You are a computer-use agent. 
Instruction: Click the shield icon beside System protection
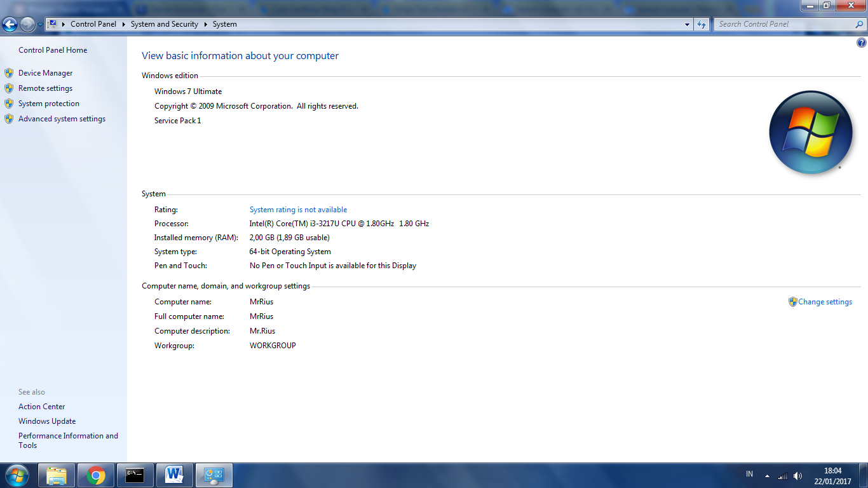[x=9, y=104]
